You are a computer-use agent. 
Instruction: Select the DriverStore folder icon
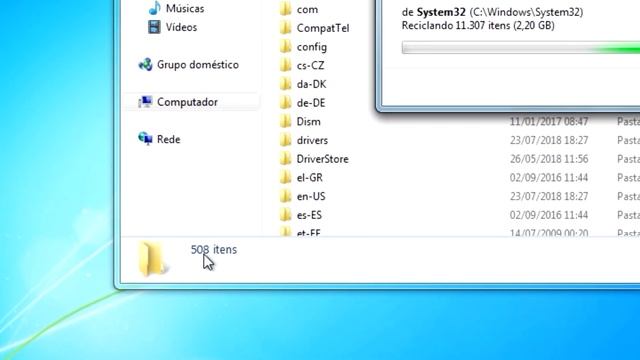(286, 159)
